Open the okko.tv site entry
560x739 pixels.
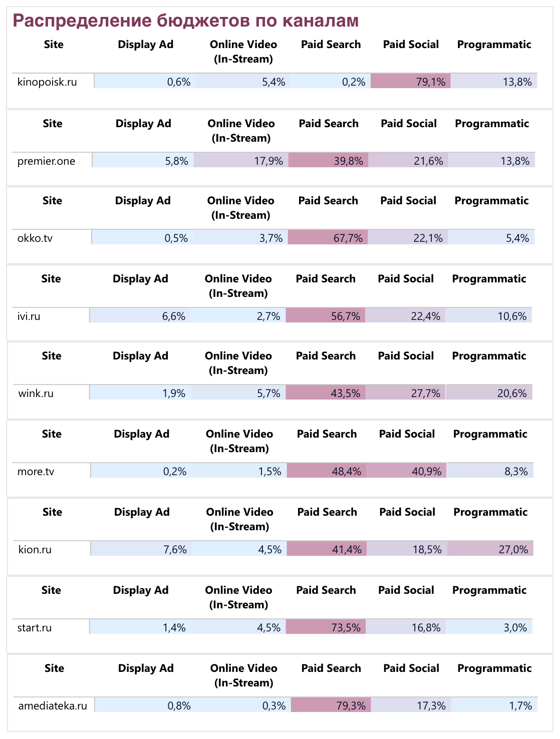click(x=35, y=238)
